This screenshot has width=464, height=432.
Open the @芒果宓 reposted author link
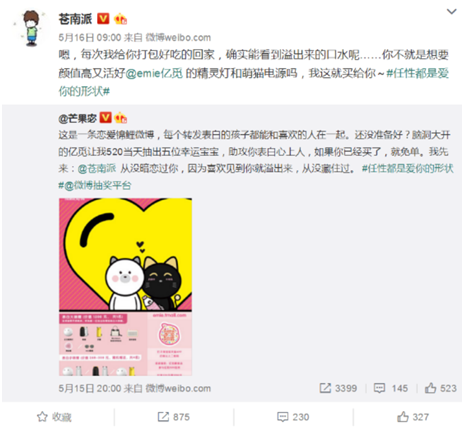[78, 118]
